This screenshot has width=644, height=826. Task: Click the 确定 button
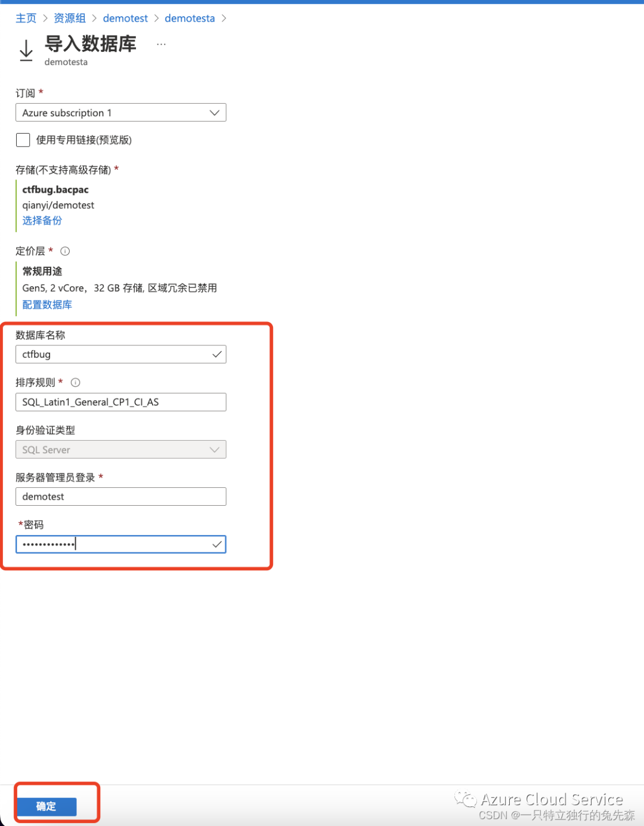coord(47,806)
